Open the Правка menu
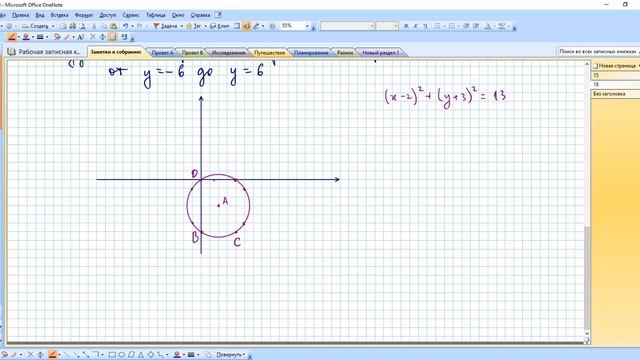640x360 pixels. point(20,15)
